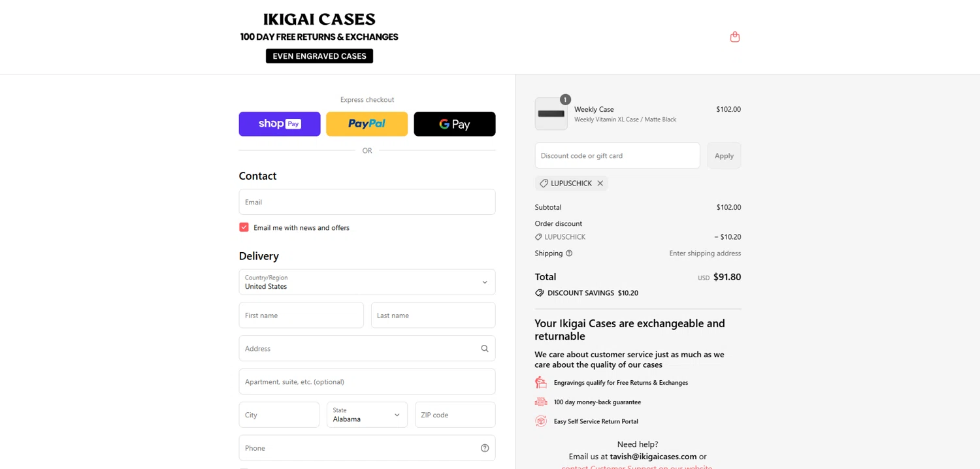Focus the Email input field

pyautogui.click(x=367, y=202)
